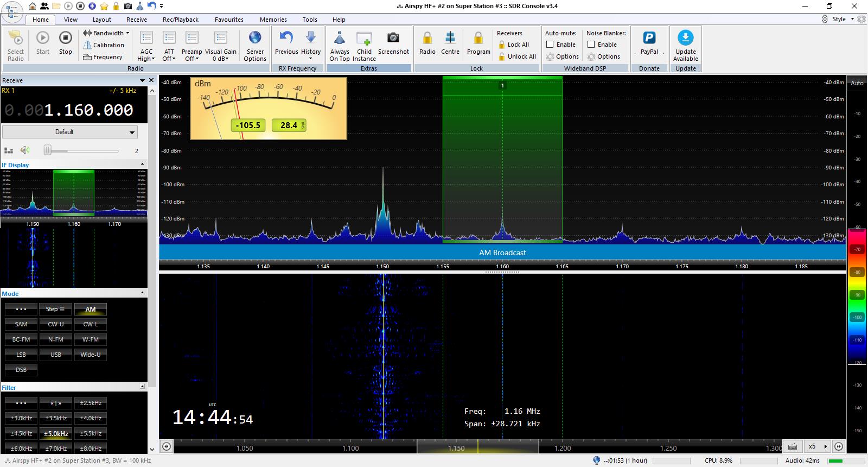Click the waterfall color scale bar
868x467 pixels.
click(x=858, y=296)
